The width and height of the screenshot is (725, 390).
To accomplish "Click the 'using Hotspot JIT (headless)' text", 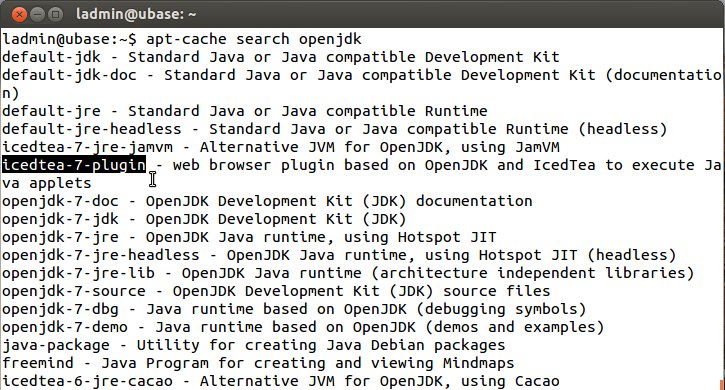I will click(550, 256).
